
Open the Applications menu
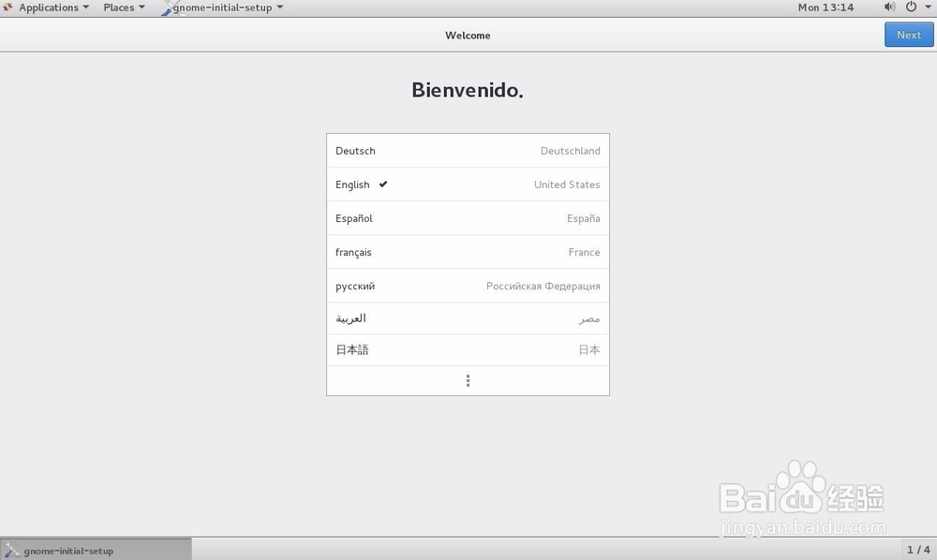click(x=53, y=7)
